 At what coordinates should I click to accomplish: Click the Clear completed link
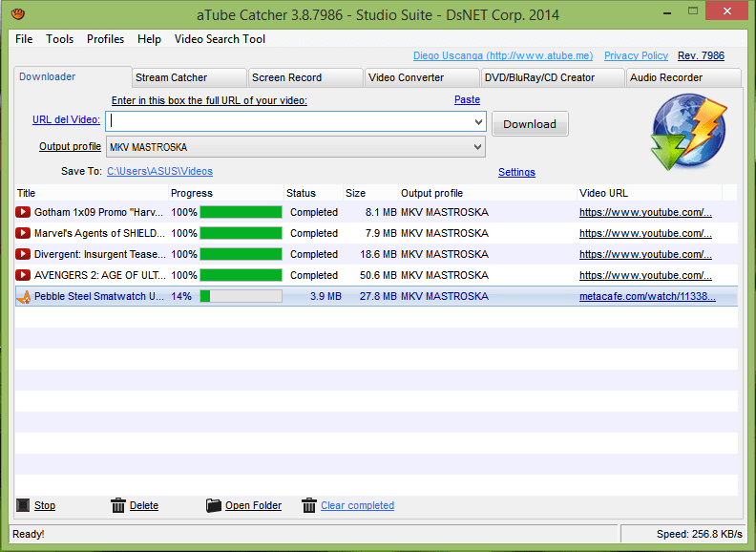pyautogui.click(x=357, y=505)
